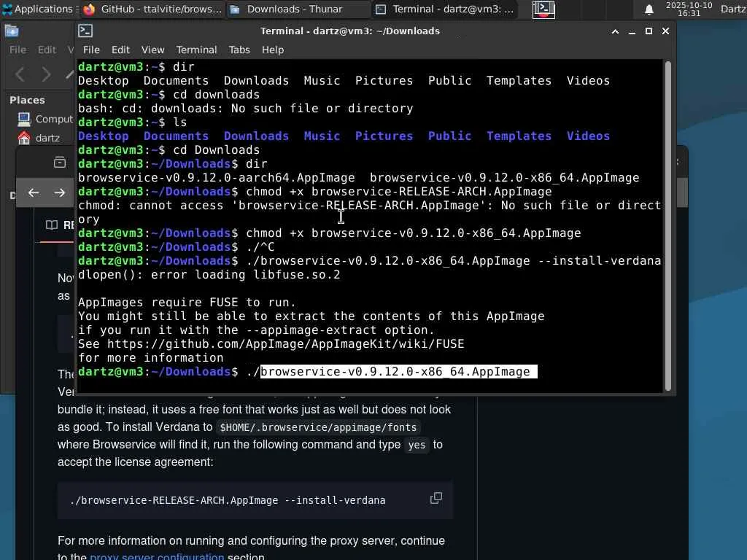Click the terminal vertical scrollbar
Image resolution: width=747 pixels, height=560 pixels.
(x=668, y=226)
